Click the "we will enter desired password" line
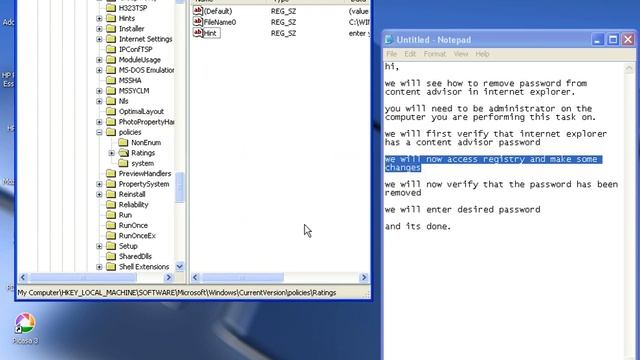Image resolution: width=640 pixels, height=360 pixels. pyautogui.click(x=462, y=209)
